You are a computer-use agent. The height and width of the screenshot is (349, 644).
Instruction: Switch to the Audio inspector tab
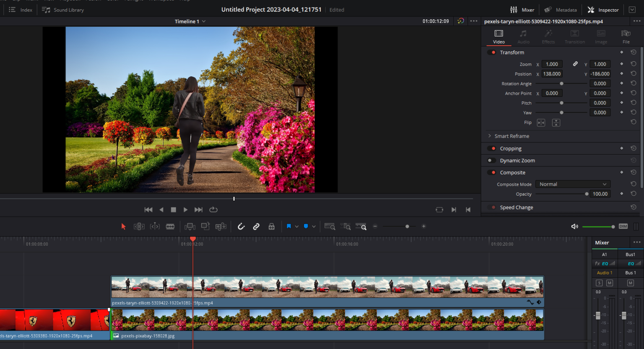pyautogui.click(x=523, y=36)
